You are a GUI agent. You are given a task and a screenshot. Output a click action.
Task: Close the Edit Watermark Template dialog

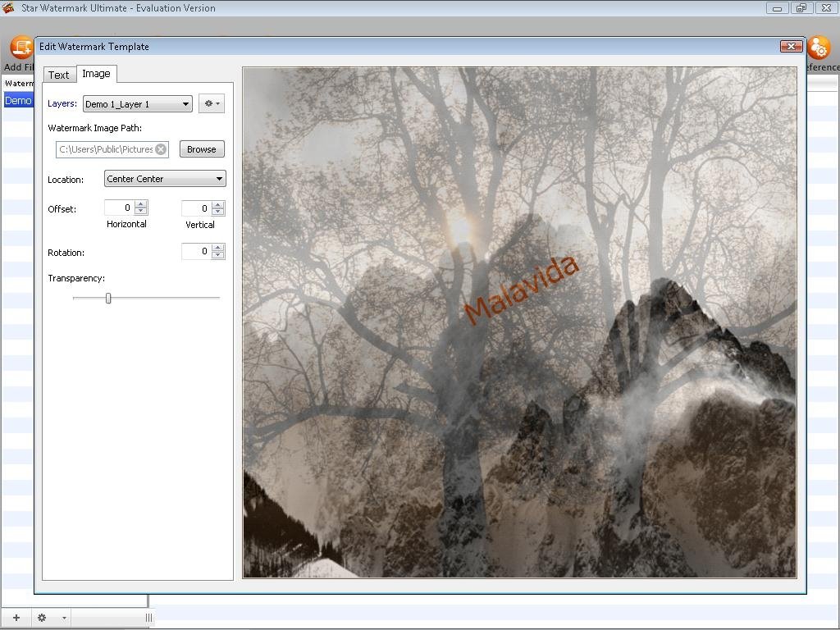click(792, 47)
